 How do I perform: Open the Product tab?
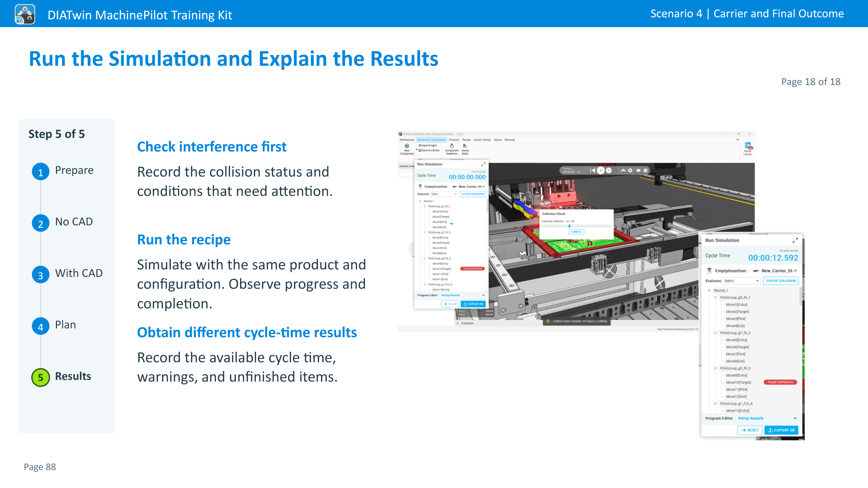pyautogui.click(x=454, y=140)
